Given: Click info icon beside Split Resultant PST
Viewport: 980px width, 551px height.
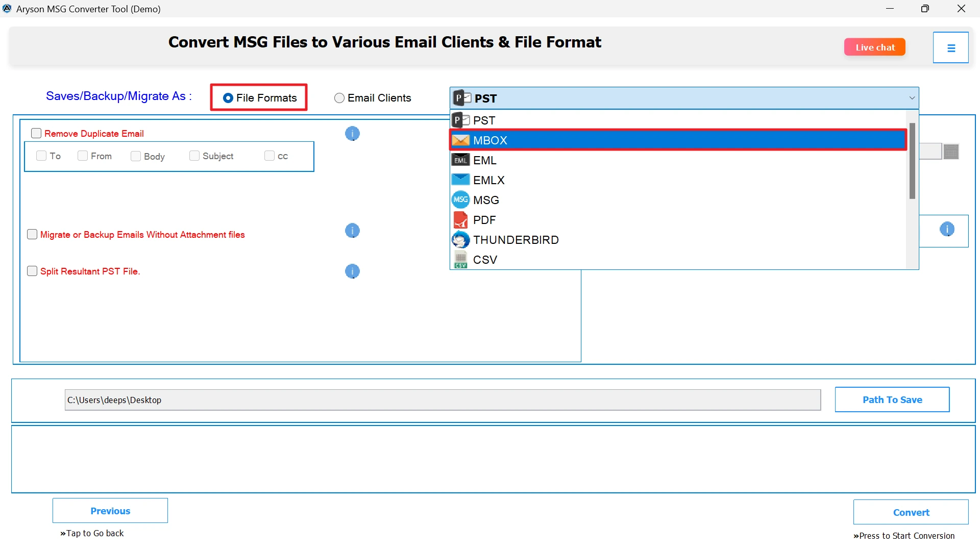Looking at the screenshot, I should (352, 271).
